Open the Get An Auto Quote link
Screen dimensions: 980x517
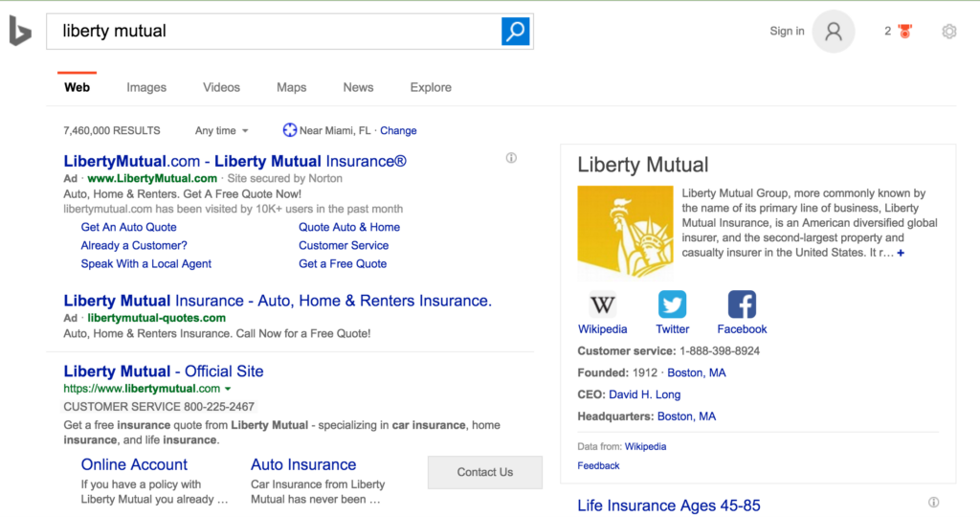click(128, 227)
